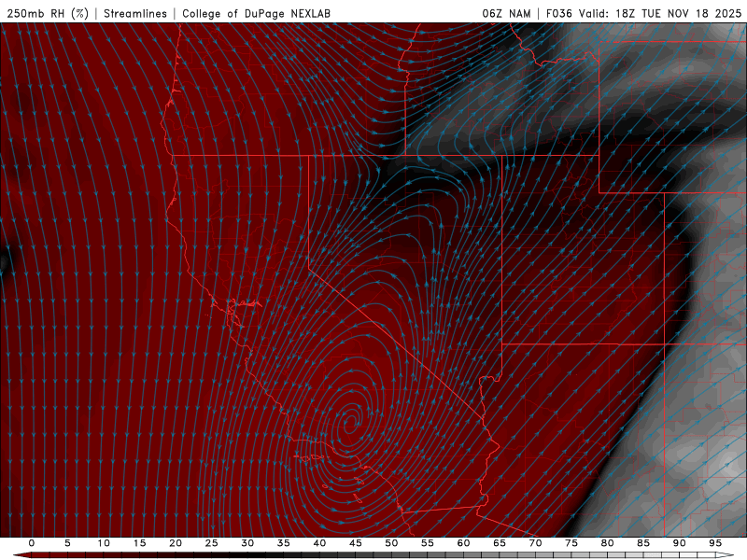
Task: Click the colorbar label '45'
Action: coord(356,543)
